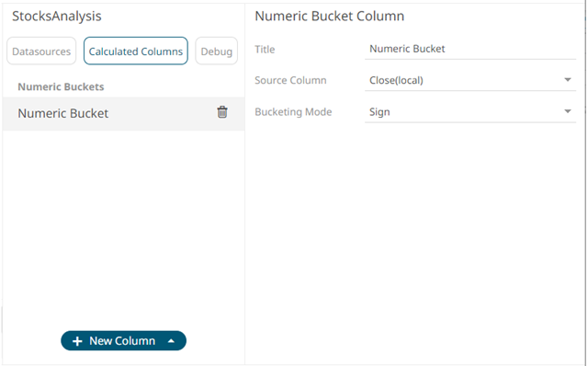This screenshot has height=366, width=588.
Task: Switch to the Datasources tab
Action: tap(41, 51)
